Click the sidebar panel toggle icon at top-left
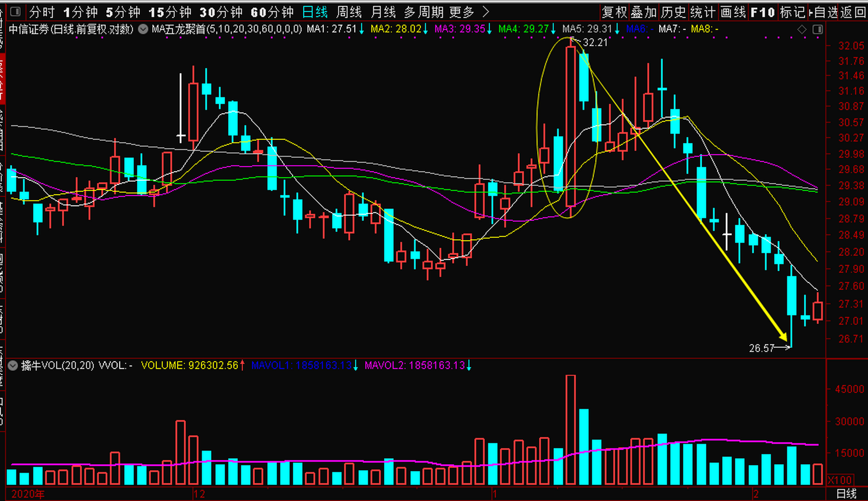Image resolution: width=868 pixels, height=501 pixels. pos(16,12)
